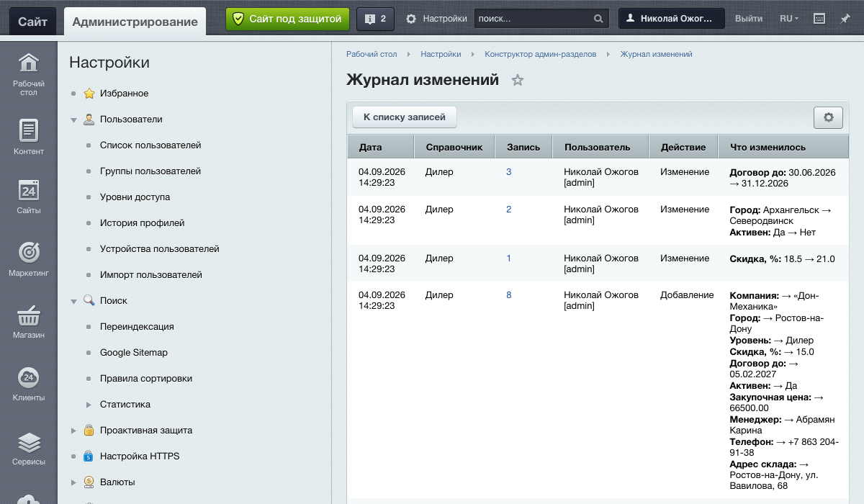864x504 pixels.
Task: Click the К списку записей button
Action: pyautogui.click(x=405, y=117)
